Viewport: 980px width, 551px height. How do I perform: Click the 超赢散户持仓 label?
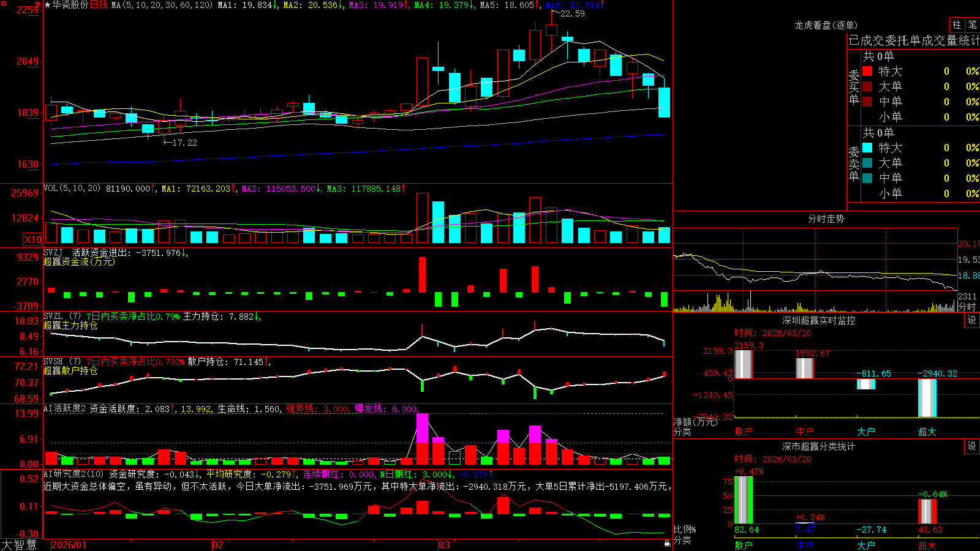[x=70, y=370]
